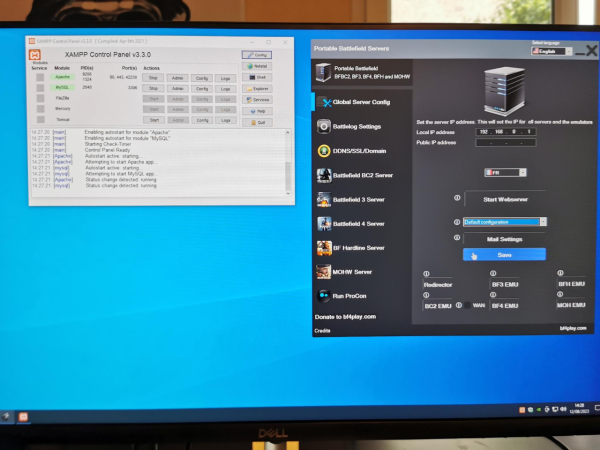Open MOHW Server section
600x450 pixels.
(x=344, y=272)
